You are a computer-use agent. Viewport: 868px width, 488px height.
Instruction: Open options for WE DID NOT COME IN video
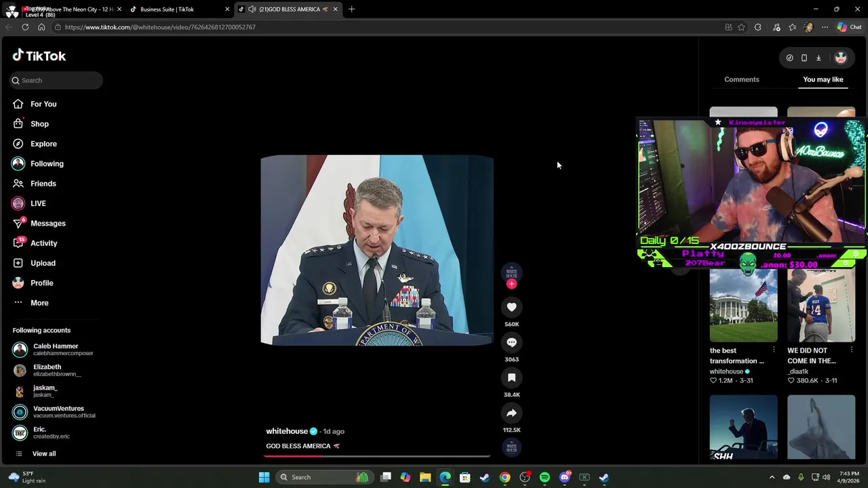click(x=850, y=350)
